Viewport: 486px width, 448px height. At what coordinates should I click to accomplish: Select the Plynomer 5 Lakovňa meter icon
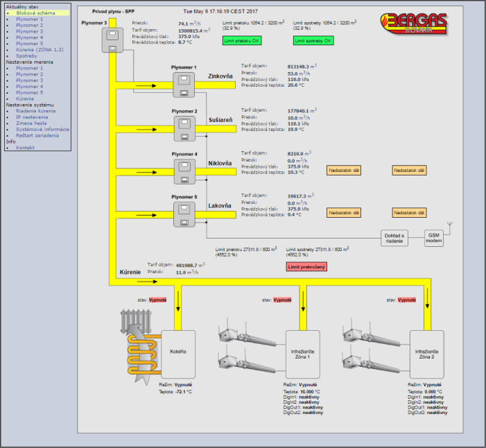point(184,212)
